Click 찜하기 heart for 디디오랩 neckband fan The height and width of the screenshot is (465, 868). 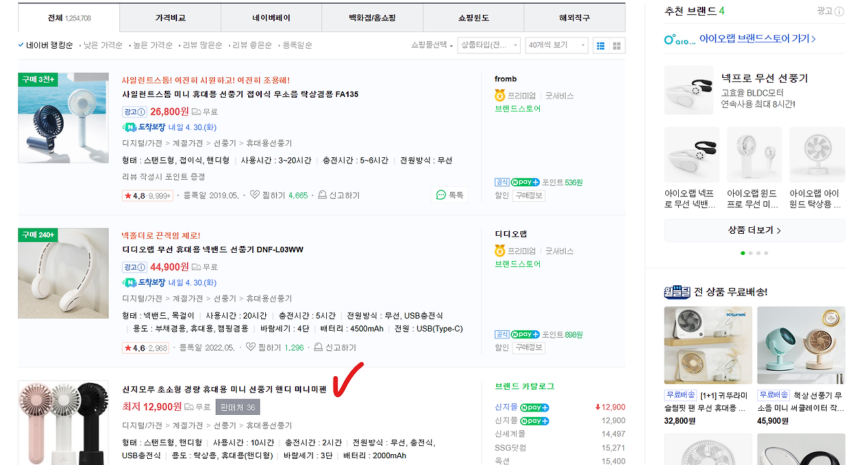[250, 347]
